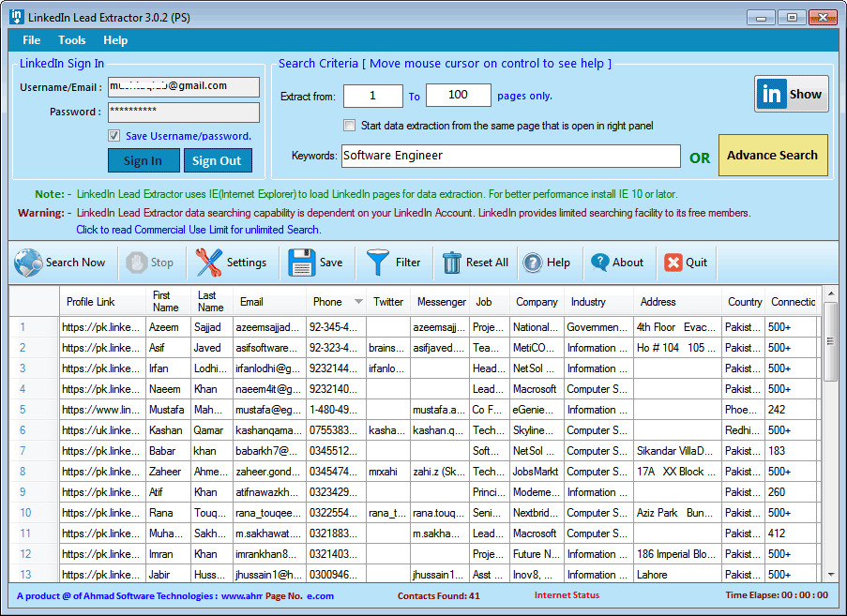Select row number 5 header

pos(34,409)
